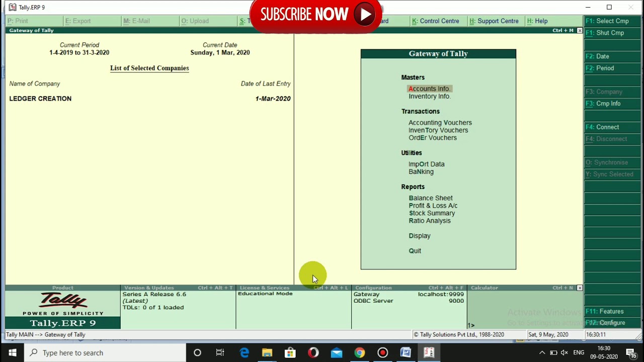Click the ENG language indicator
Viewport: 644px width, 362px height.
coord(579,353)
